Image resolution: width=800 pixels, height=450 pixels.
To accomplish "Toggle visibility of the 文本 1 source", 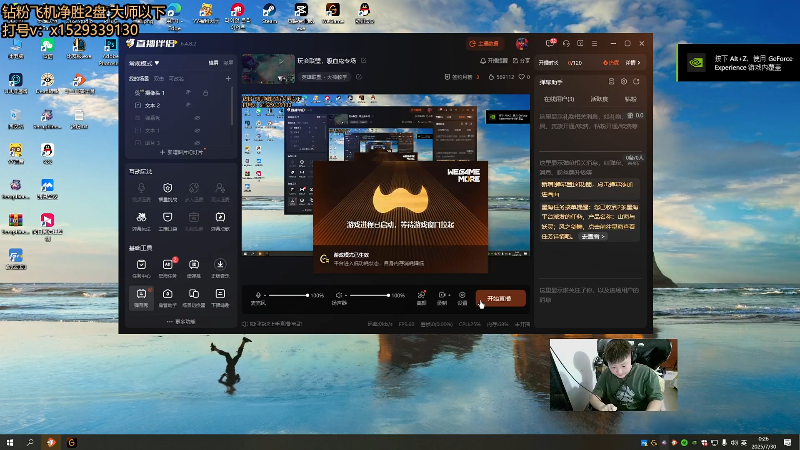I will click(x=197, y=131).
